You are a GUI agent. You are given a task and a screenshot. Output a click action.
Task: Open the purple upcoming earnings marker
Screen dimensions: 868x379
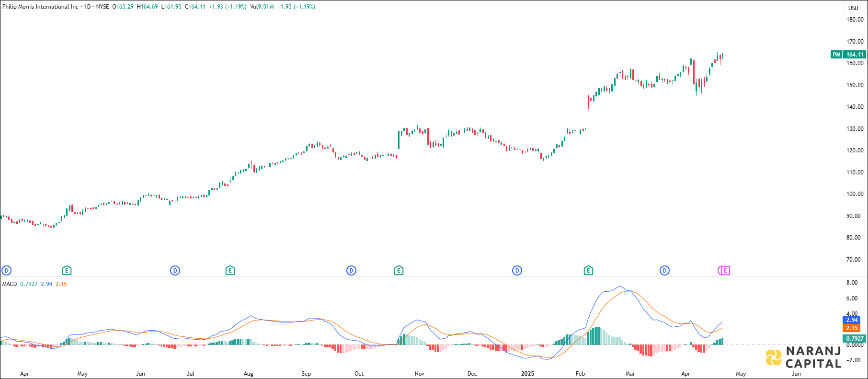[725, 271]
